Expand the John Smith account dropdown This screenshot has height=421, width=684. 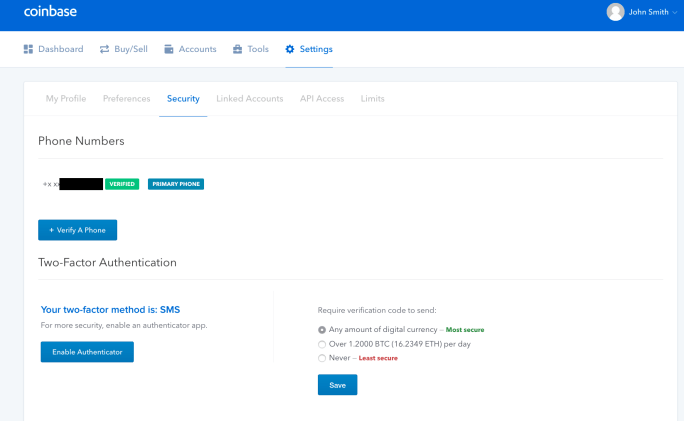(674, 13)
